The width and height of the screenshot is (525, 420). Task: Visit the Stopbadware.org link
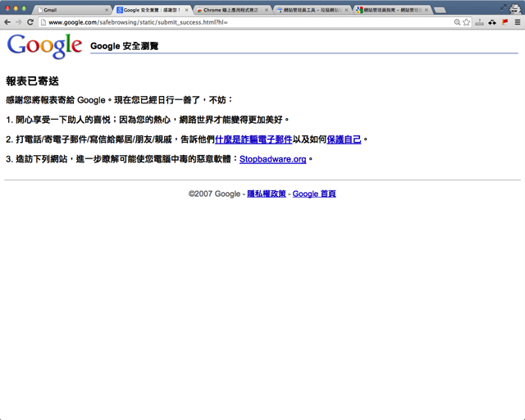273,159
